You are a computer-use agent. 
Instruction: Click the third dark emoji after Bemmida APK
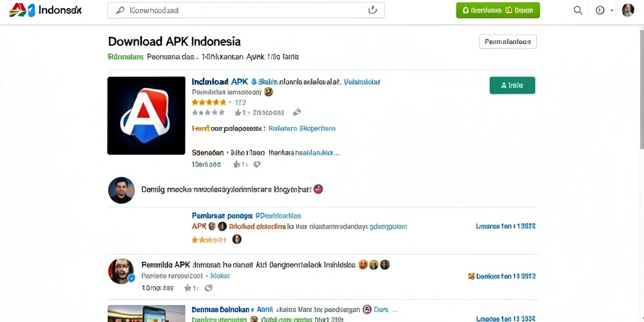tap(384, 265)
